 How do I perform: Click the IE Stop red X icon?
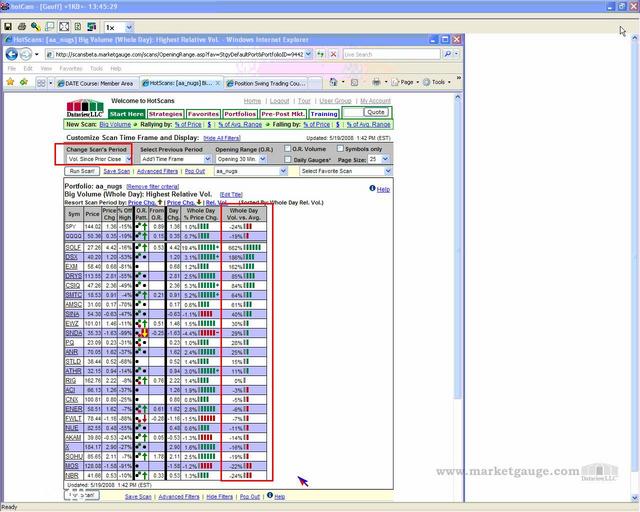[x=333, y=54]
